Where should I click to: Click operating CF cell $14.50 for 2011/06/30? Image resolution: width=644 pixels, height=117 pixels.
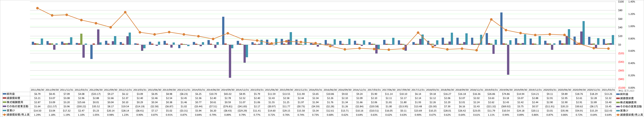[x=37, y=111]
